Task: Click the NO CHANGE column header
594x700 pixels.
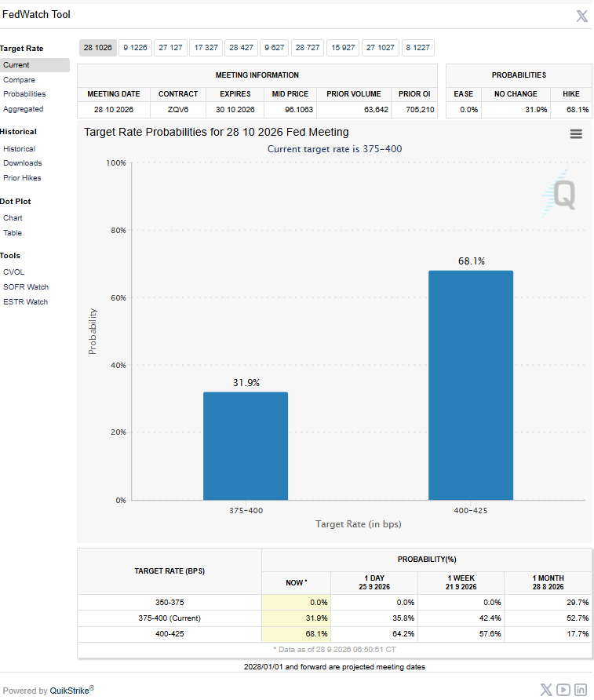Action: [x=516, y=94]
